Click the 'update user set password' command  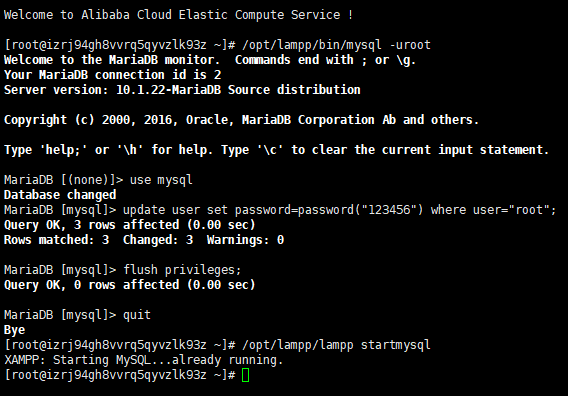tap(339, 210)
